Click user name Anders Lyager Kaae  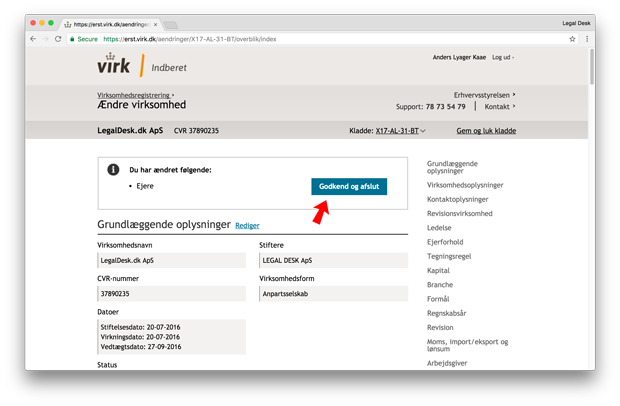point(459,58)
